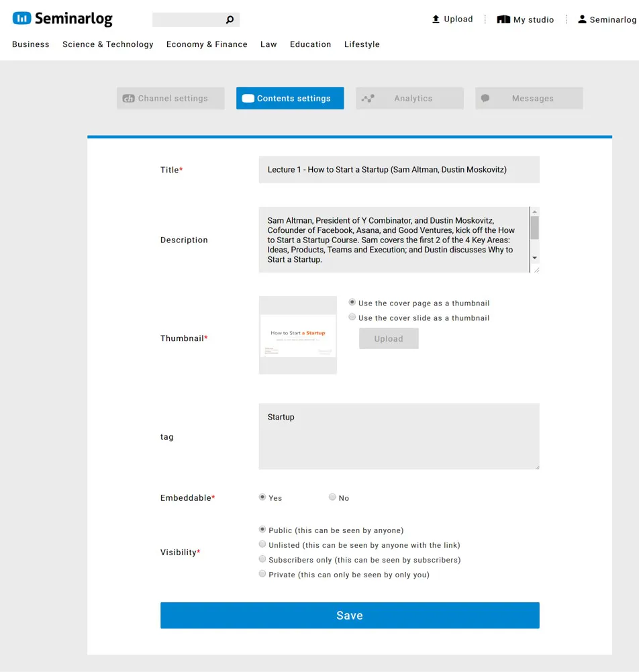Click the My studio book icon
This screenshot has width=639, height=672.
point(503,19)
